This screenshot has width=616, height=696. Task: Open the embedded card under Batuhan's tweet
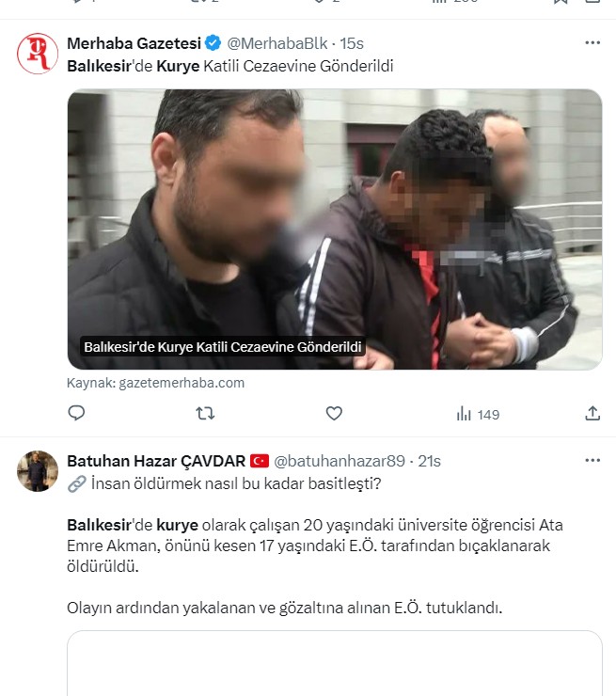(x=335, y=663)
